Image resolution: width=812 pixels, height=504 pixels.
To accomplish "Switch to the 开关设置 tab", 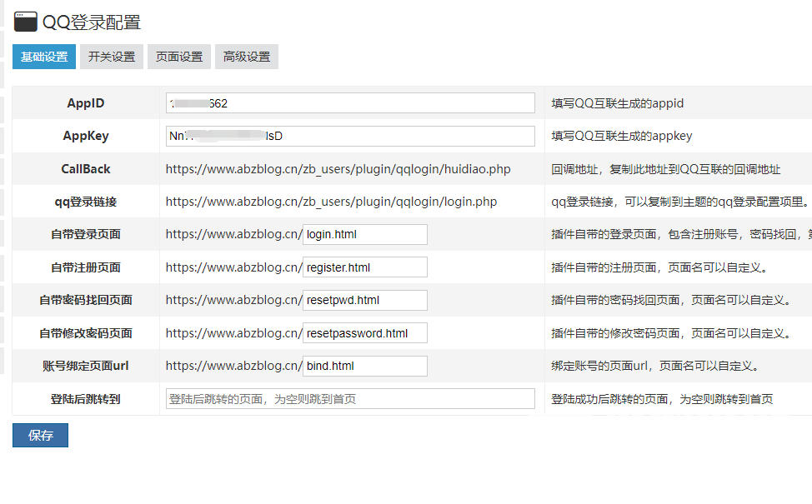I will coord(112,57).
